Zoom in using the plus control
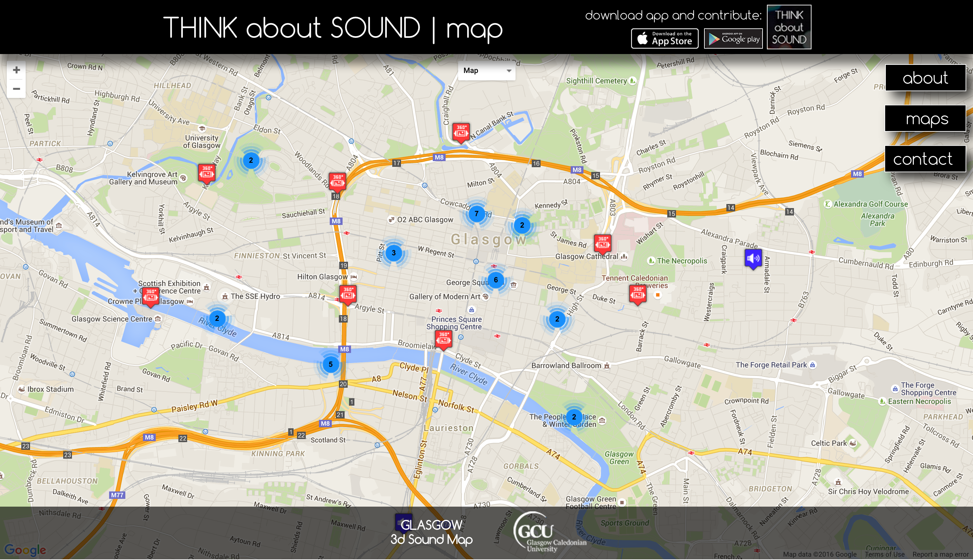 pos(16,69)
